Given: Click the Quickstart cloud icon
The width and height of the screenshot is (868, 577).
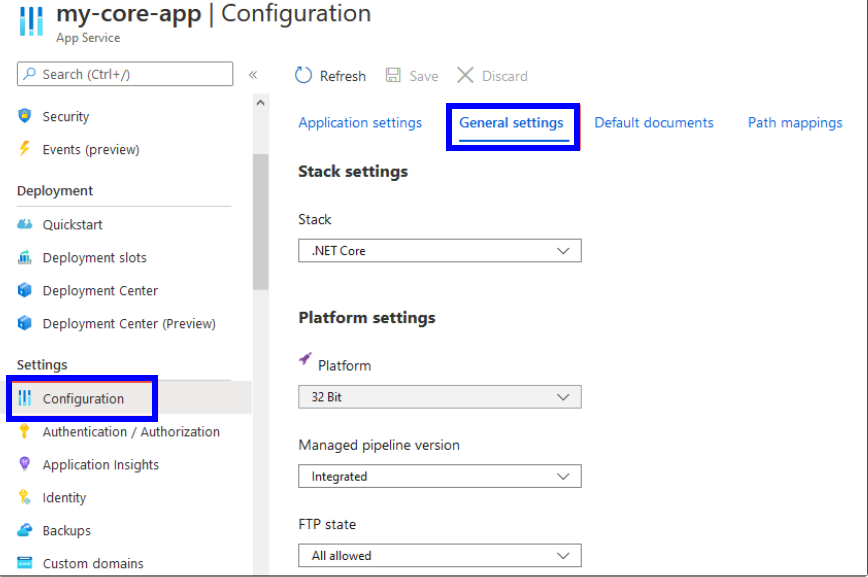Looking at the screenshot, I should (24, 224).
